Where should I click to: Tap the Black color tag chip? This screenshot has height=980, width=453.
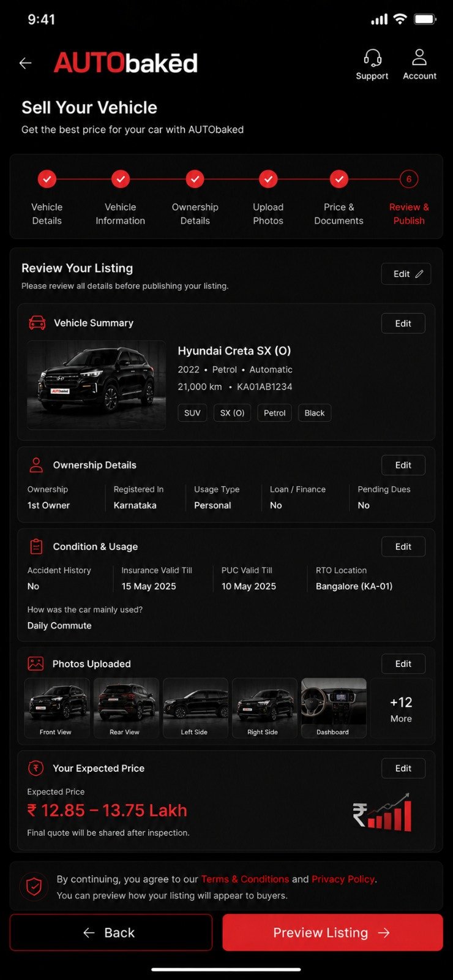click(x=315, y=413)
